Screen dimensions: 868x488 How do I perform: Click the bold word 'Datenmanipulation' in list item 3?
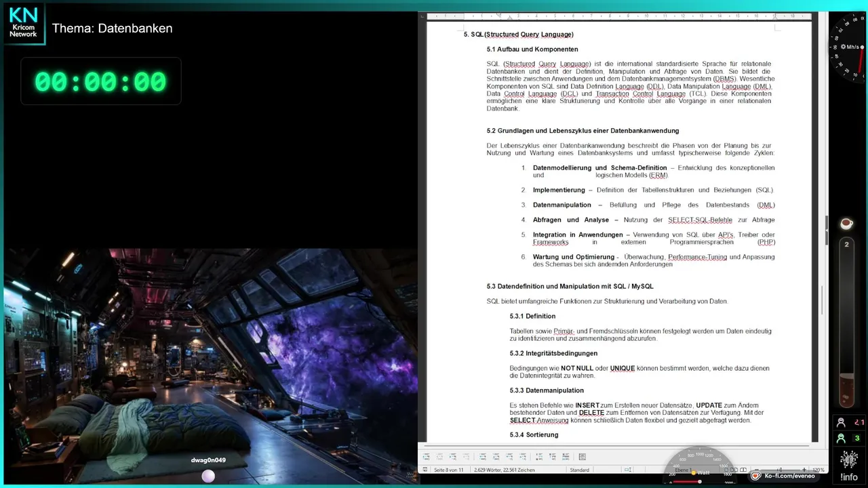(x=562, y=205)
